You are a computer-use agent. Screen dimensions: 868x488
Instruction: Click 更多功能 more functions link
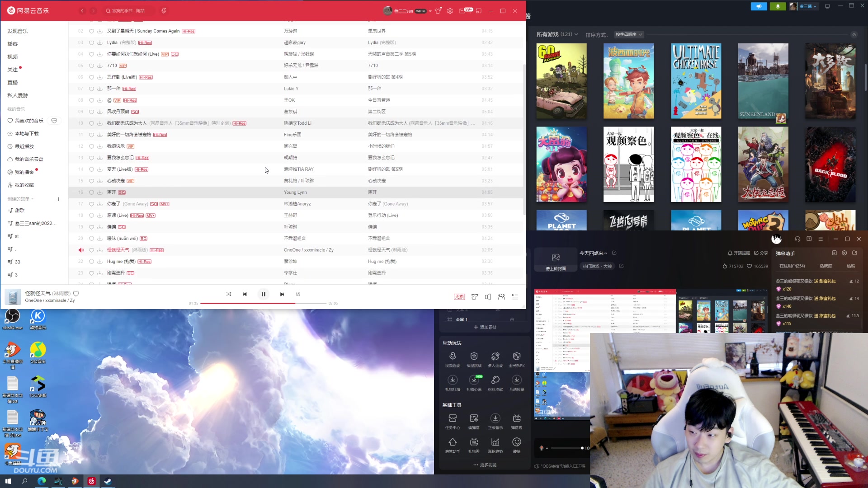[485, 465]
